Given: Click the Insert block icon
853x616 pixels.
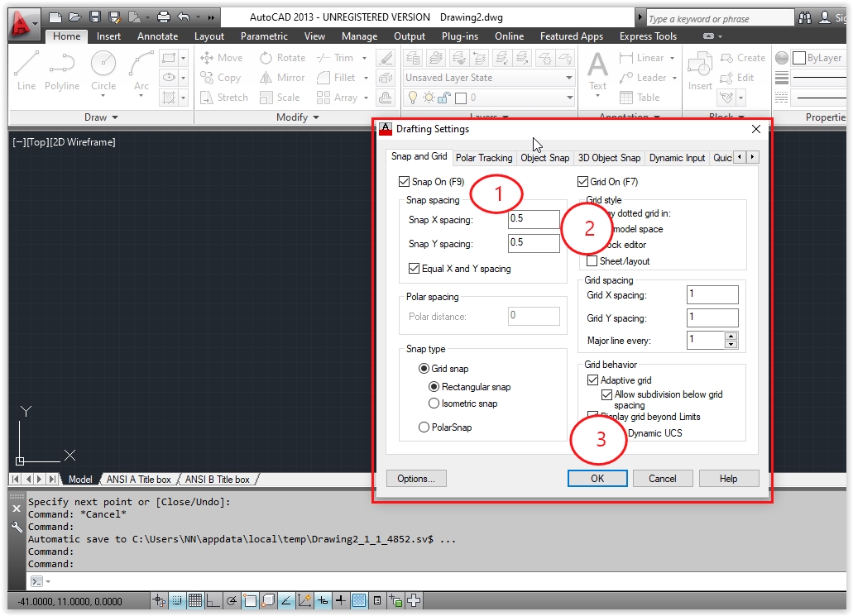Looking at the screenshot, I should [x=700, y=71].
